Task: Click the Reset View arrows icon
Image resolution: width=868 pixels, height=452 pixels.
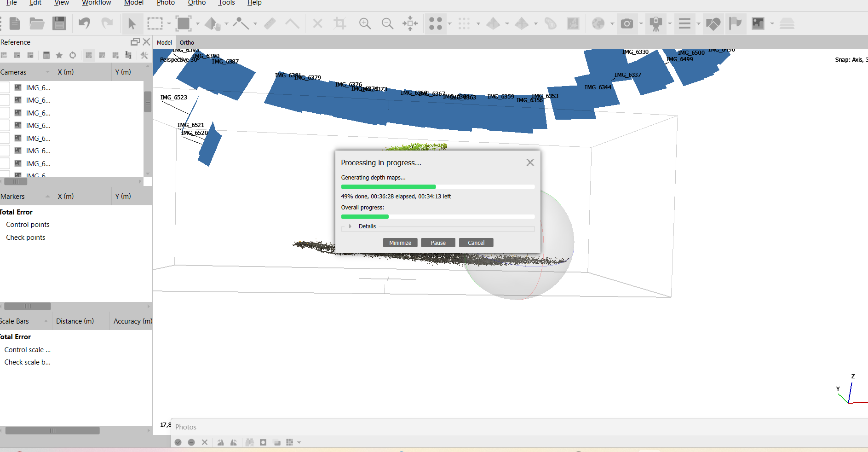Action: (410, 23)
